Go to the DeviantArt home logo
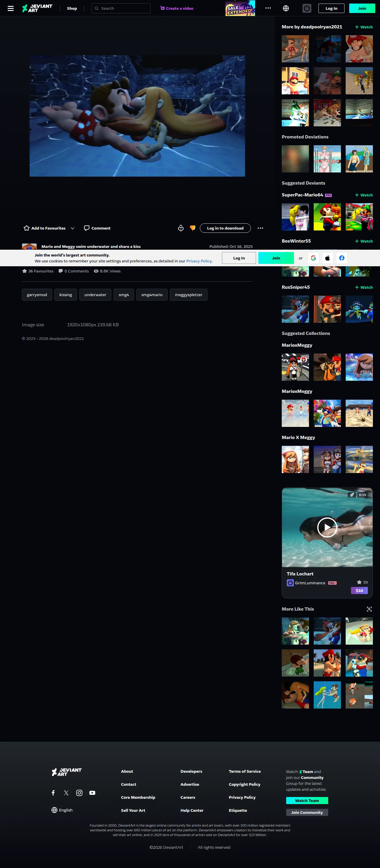Viewport: 380px width, 868px height. [x=37, y=8]
